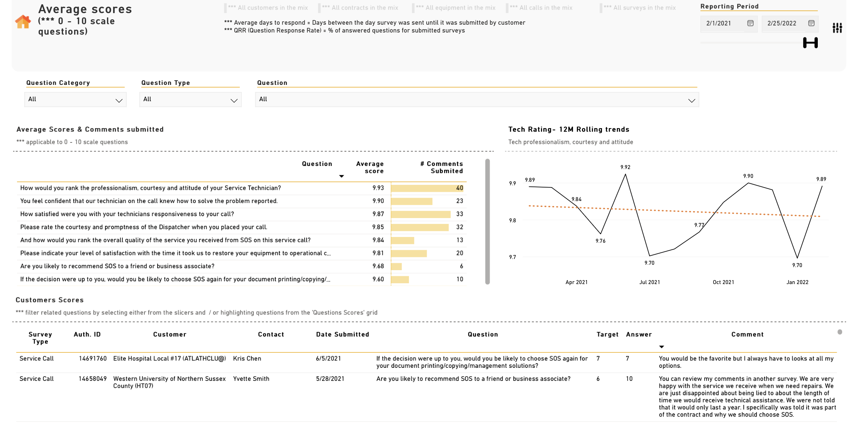Click the comments bar showing 40
The image size is (868, 423).
(427, 188)
